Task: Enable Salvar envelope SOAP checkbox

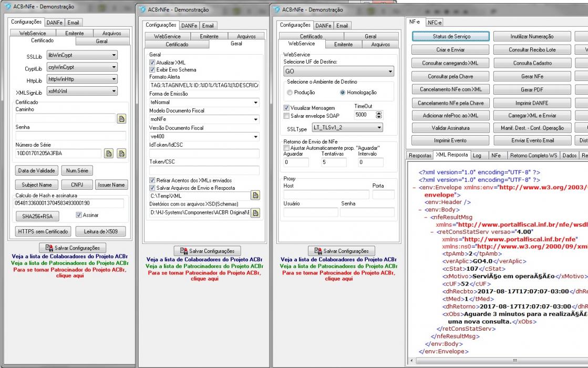Action: [286, 116]
